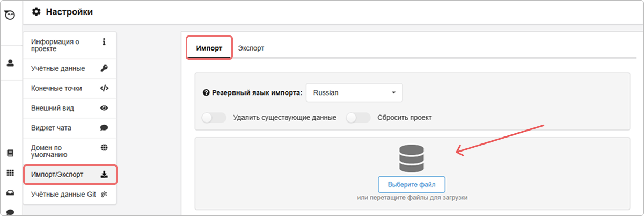Click the eye icon for Внешний вид
Viewport: 644px width, 216px height.
coord(104,108)
